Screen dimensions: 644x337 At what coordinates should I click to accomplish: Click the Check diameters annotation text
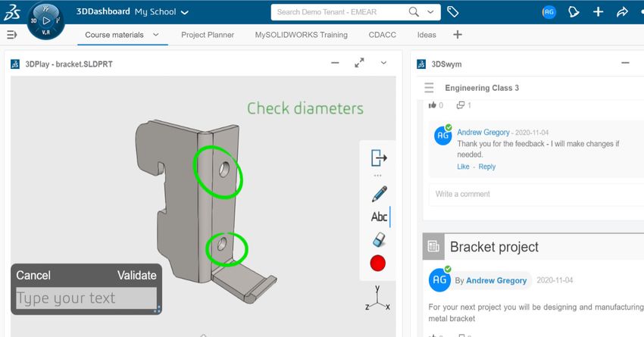305,108
